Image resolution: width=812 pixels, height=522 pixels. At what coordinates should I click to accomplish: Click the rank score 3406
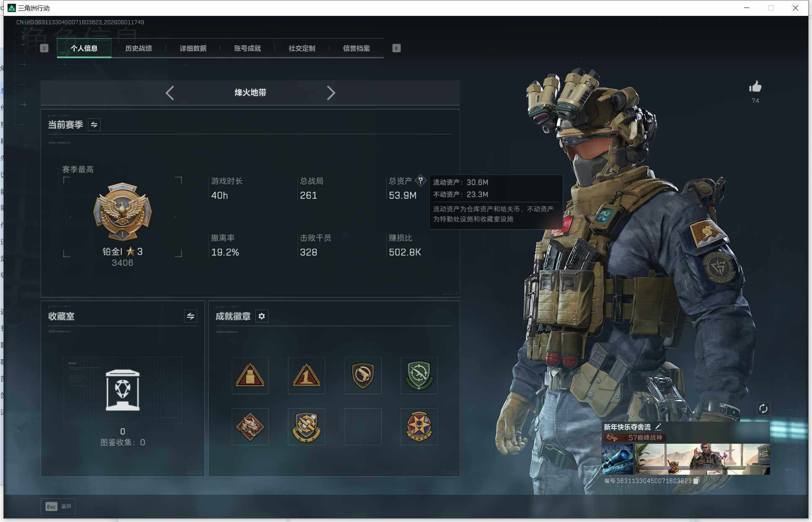pos(122,263)
